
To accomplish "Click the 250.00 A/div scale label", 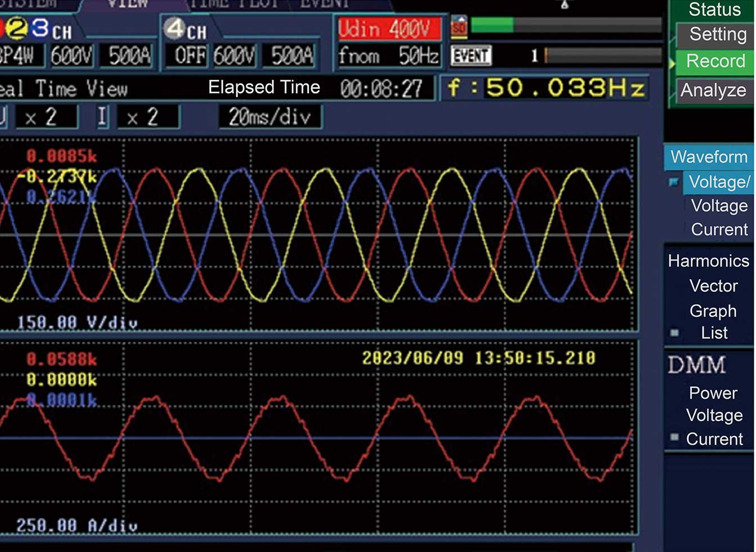I will click(77, 526).
